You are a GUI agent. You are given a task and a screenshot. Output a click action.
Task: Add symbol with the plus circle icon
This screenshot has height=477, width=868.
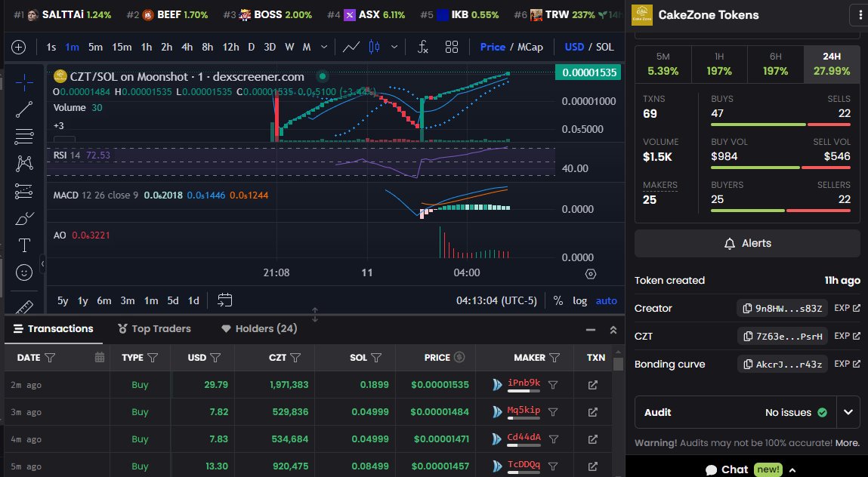18,47
